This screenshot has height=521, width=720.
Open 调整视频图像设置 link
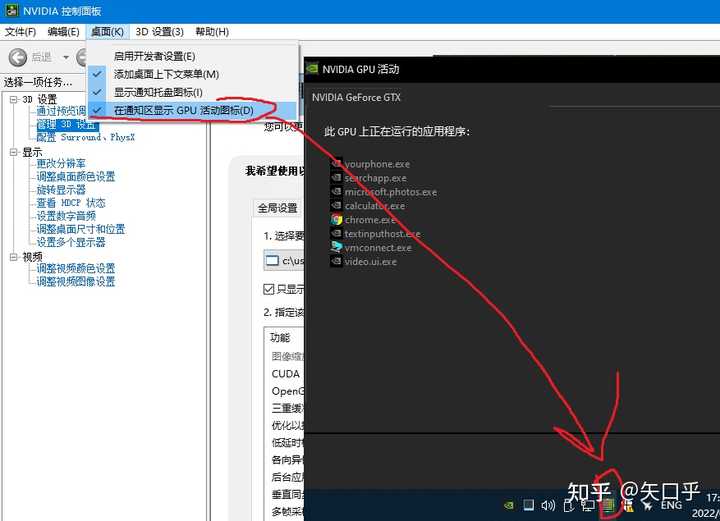[76, 281]
